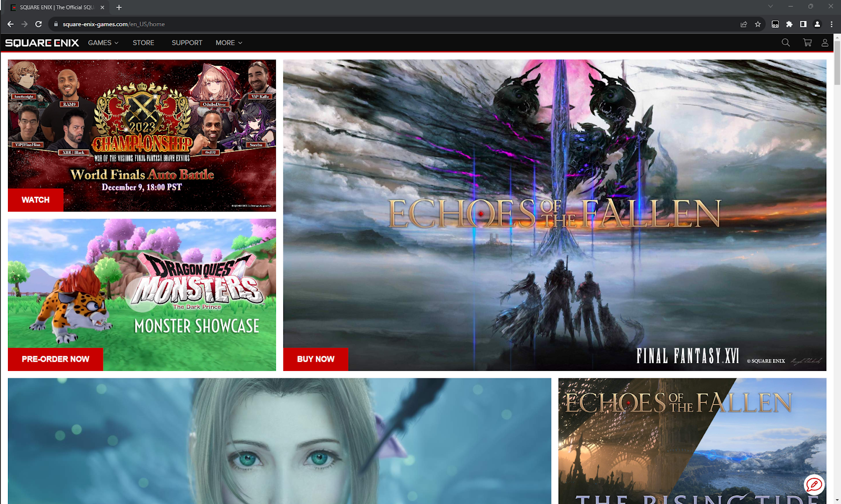Click the WATCH button on championship banner

pos(36,200)
